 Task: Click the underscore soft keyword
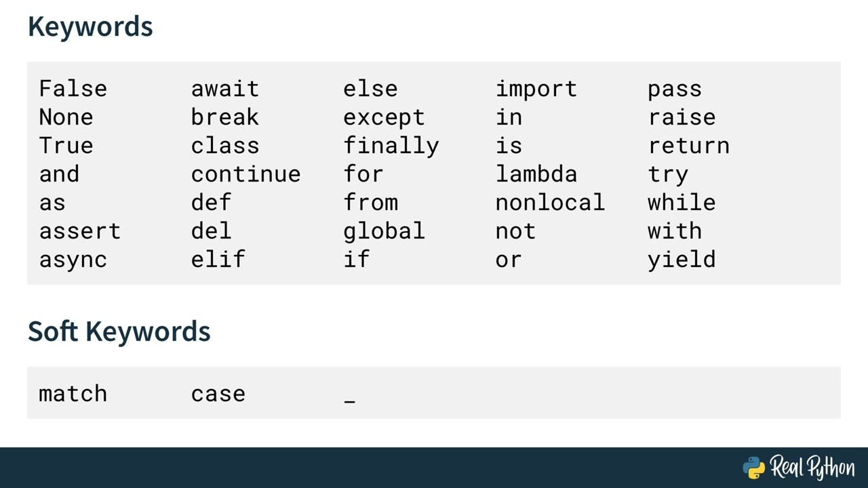(x=349, y=400)
